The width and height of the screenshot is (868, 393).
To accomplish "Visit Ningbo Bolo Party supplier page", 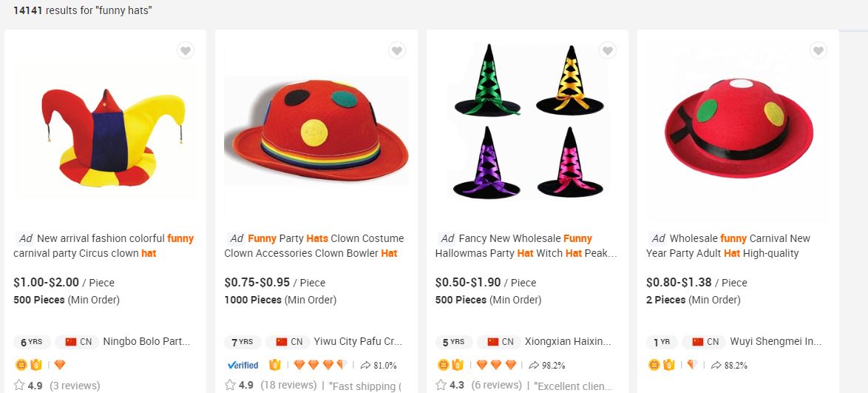I will pyautogui.click(x=146, y=342).
